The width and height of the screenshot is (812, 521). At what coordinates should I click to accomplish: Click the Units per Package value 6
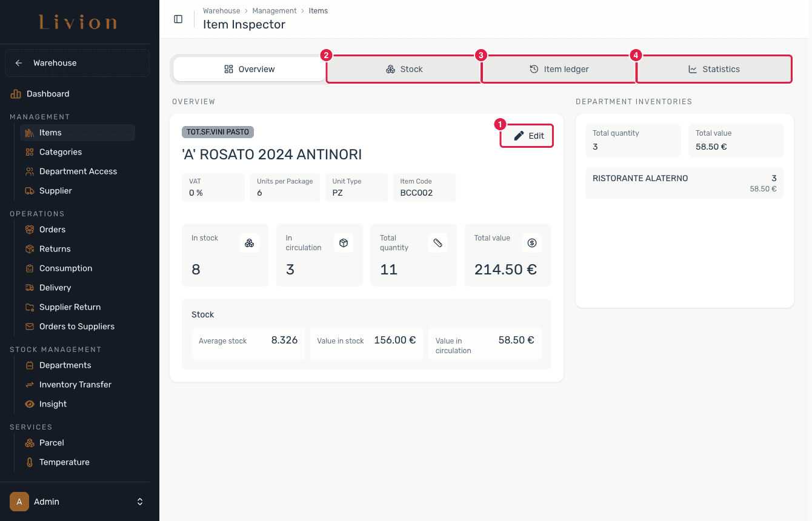259,193
